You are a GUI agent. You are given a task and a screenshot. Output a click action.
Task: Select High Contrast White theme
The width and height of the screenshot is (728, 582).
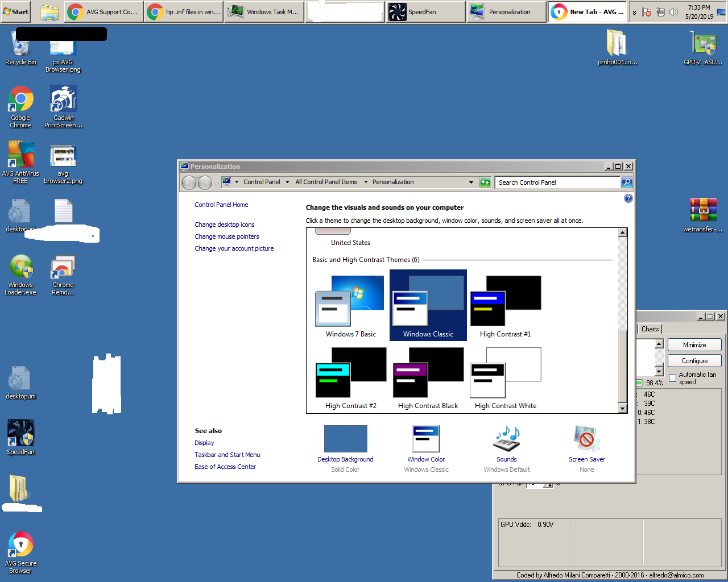[505, 378]
